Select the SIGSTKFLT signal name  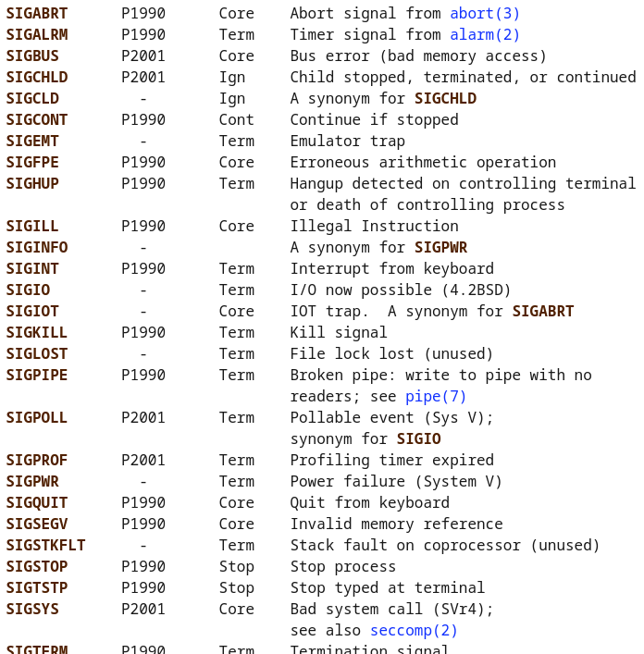pos(45,545)
